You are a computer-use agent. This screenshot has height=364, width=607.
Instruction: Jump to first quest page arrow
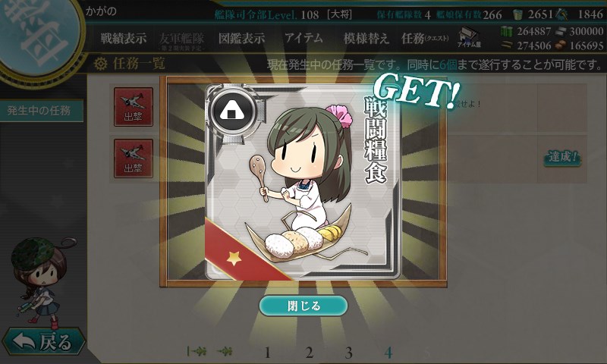[x=197, y=351]
